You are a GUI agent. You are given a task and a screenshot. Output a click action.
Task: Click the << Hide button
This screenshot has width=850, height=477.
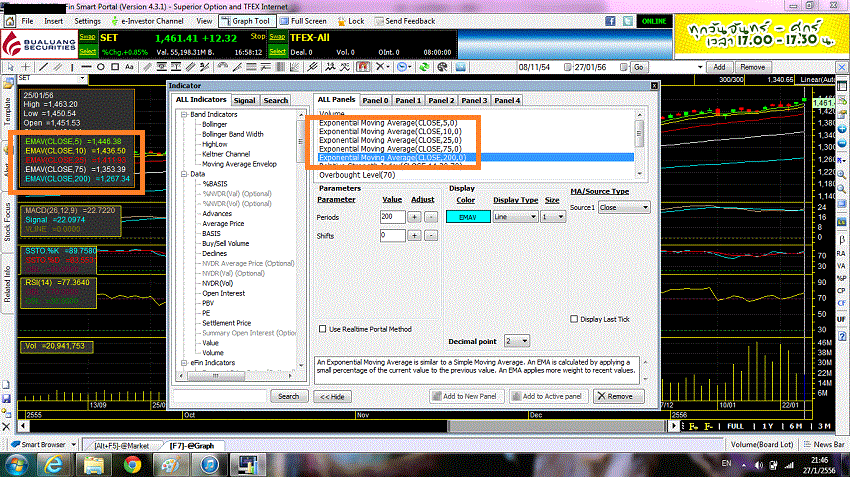(x=332, y=397)
